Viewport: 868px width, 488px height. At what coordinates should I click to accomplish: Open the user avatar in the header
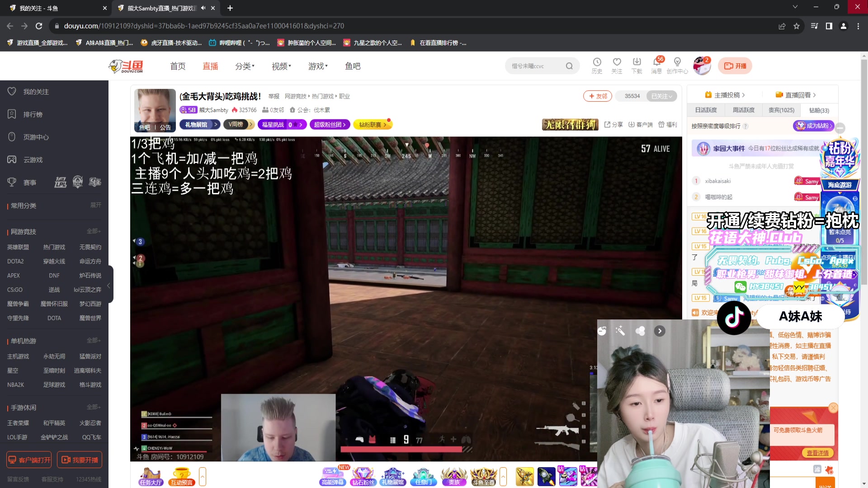click(x=702, y=66)
